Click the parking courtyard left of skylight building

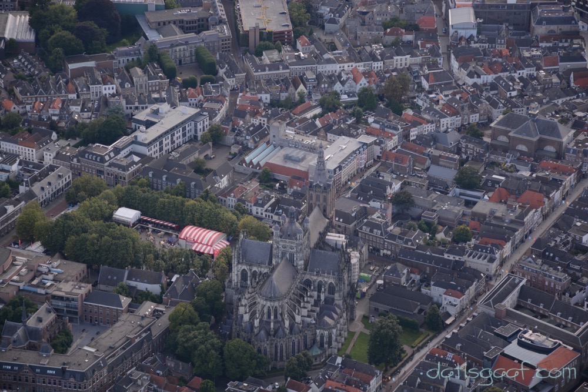click(x=219, y=156)
